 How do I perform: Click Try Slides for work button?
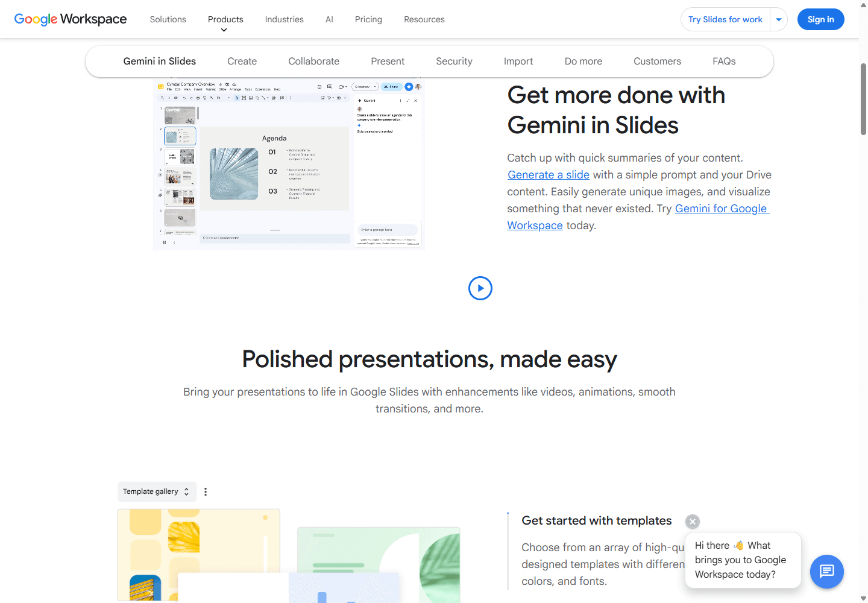726,19
